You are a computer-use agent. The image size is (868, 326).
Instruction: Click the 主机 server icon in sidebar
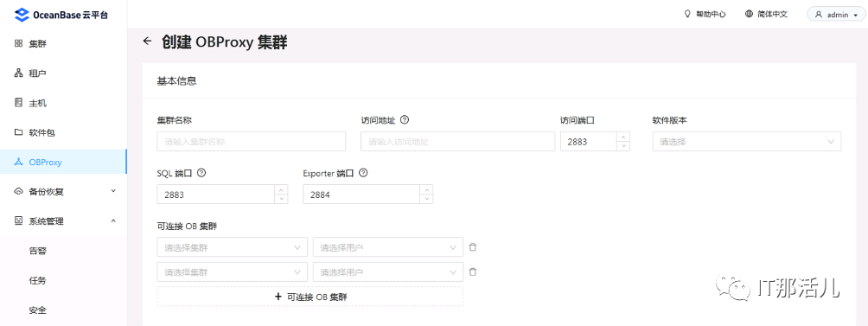[x=18, y=103]
